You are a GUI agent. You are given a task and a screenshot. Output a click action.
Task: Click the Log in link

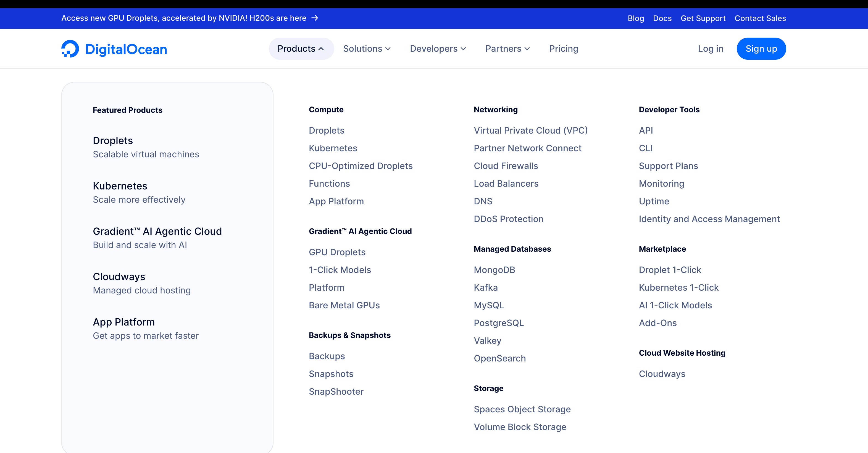pos(711,49)
